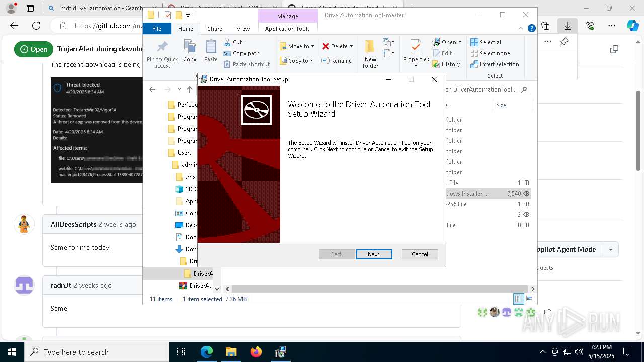Click the installer icon on the taskbar

[x=280, y=352]
